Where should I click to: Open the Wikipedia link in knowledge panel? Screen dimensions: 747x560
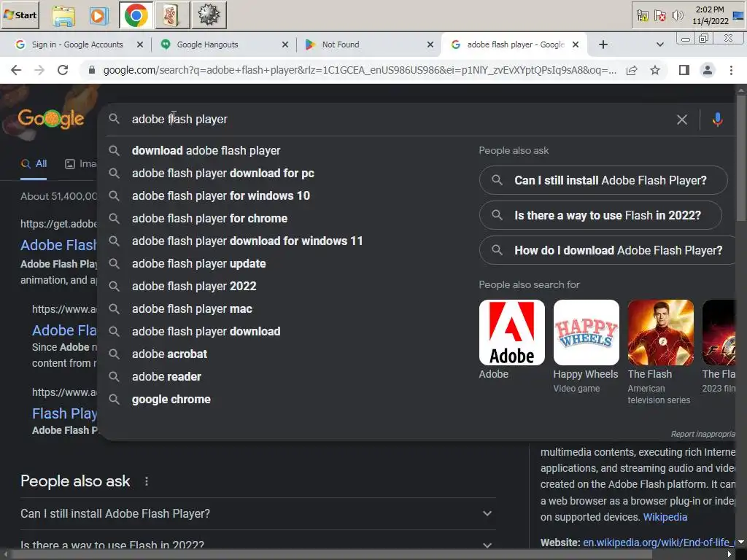point(665,517)
